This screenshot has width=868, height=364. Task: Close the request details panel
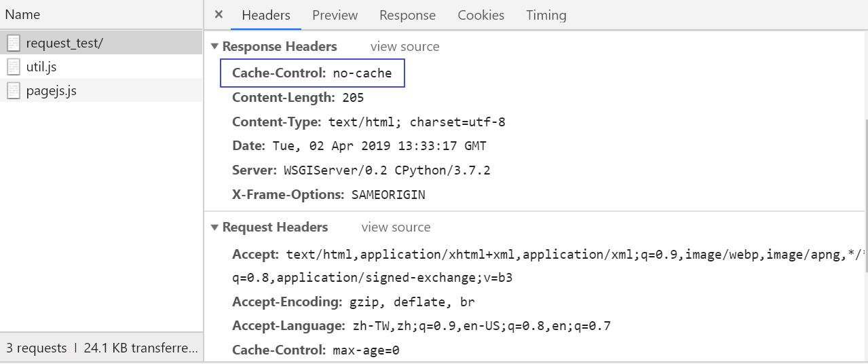click(x=219, y=15)
